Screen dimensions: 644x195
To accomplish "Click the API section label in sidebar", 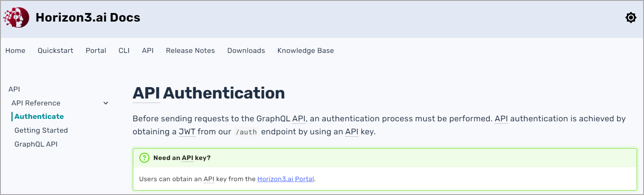I will [14, 89].
